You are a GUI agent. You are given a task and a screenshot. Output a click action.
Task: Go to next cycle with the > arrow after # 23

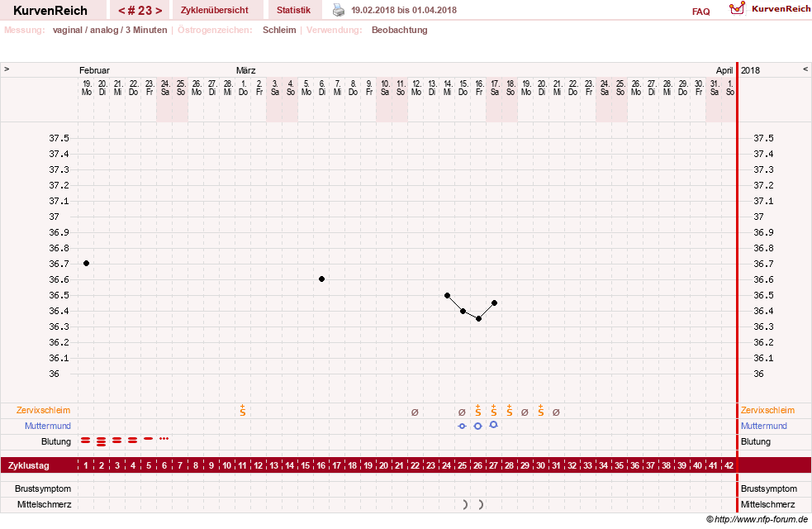159,11
